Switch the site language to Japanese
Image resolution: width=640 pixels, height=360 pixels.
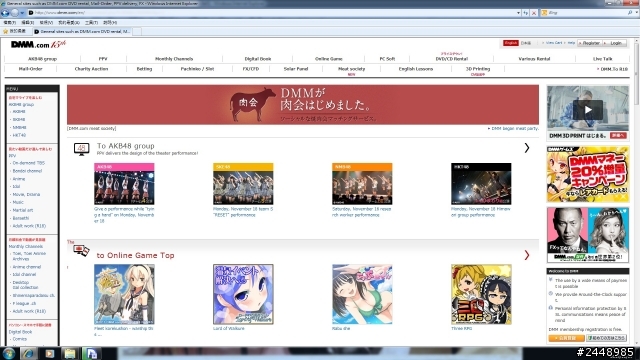pos(526,43)
